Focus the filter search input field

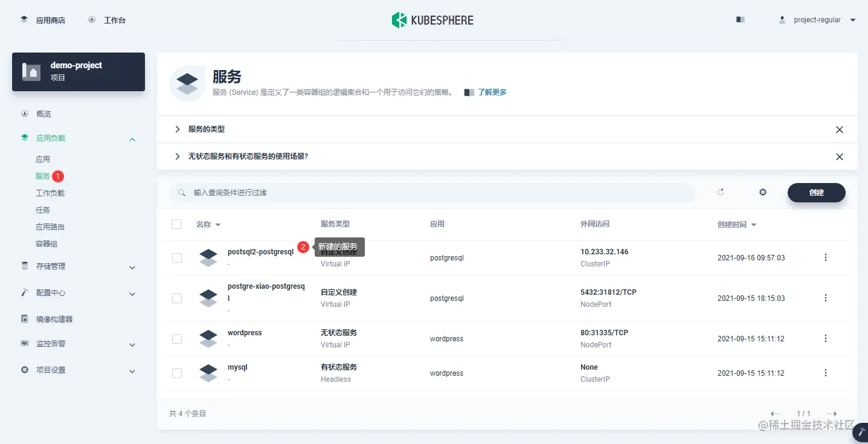coord(432,193)
